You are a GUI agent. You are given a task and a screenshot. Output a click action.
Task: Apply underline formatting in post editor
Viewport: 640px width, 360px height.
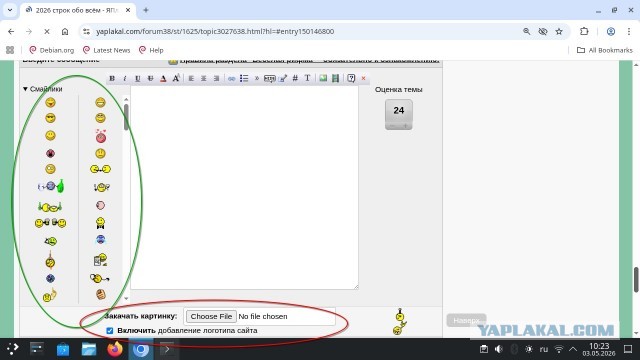pyautogui.click(x=138, y=78)
